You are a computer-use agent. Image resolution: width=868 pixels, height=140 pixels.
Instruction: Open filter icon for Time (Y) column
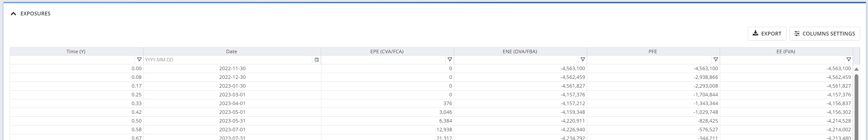tap(139, 60)
